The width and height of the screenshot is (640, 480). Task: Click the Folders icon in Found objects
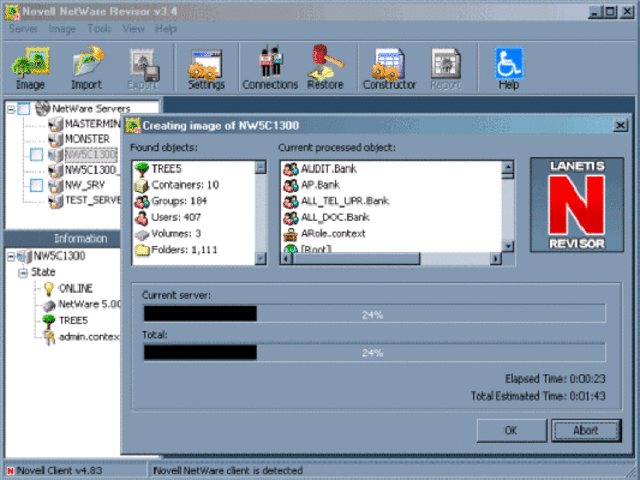coord(142,250)
